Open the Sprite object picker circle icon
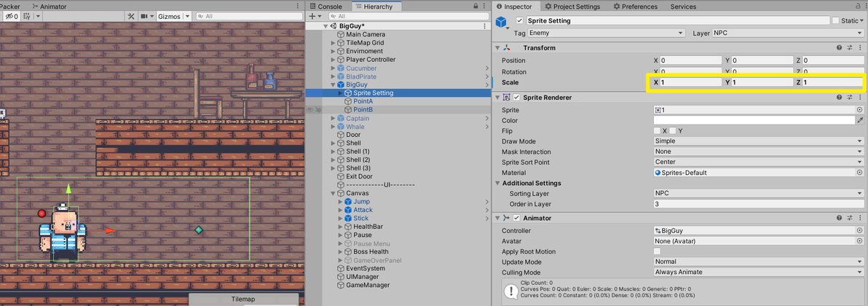The image size is (868, 306). pyautogui.click(x=860, y=110)
